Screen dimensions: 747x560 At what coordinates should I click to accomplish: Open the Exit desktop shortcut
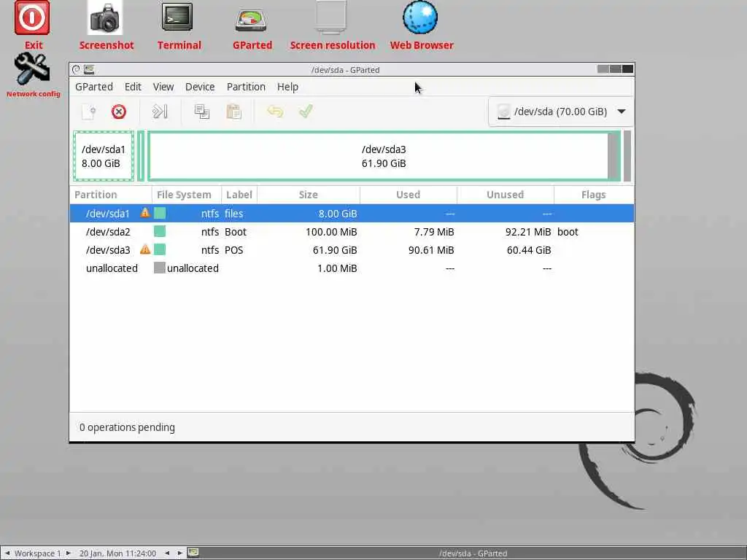pyautogui.click(x=32, y=18)
